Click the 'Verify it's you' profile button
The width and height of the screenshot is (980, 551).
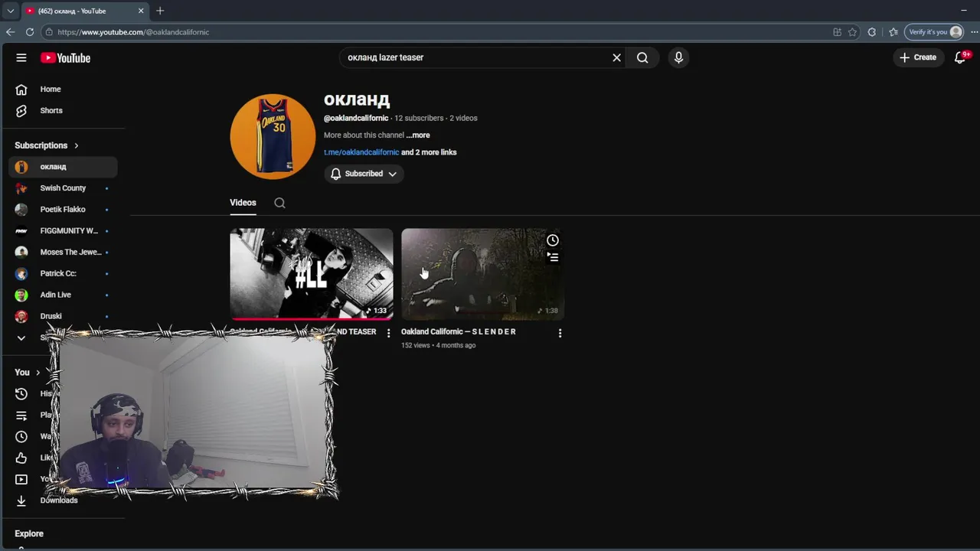click(934, 32)
